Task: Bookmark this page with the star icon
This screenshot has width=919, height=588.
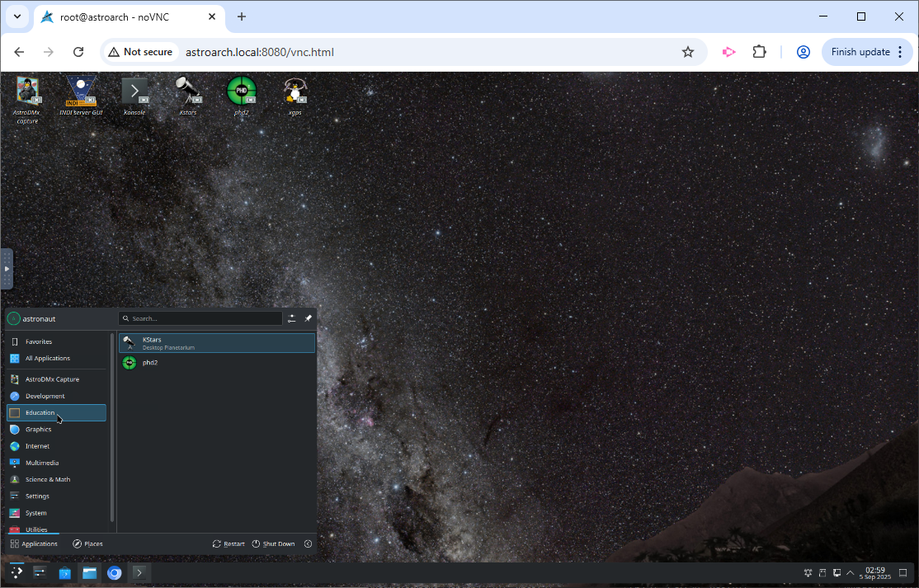Action: coord(688,51)
